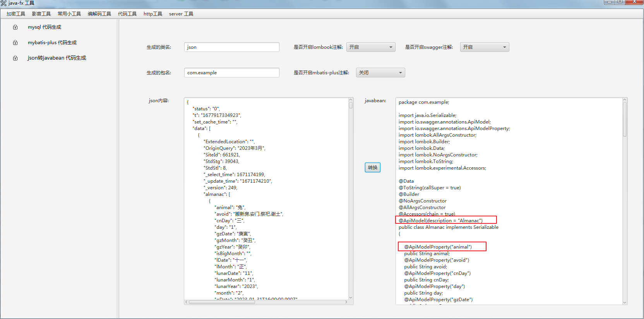Select json转javabean 代码生成 in sidebar

tap(57, 58)
